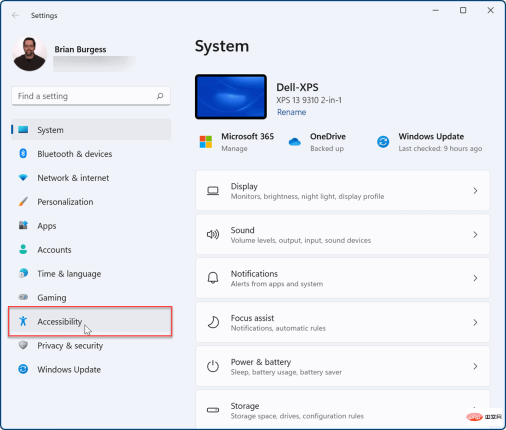Open Power & battery via its chevron
506x430 pixels.
pos(475,366)
